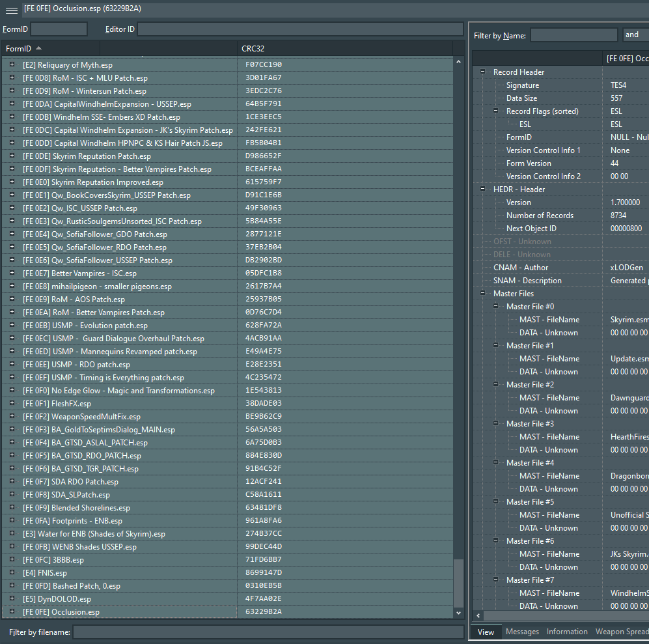Select the Form Version row
Viewport: 649px width, 644px height.
pyautogui.click(x=561, y=163)
